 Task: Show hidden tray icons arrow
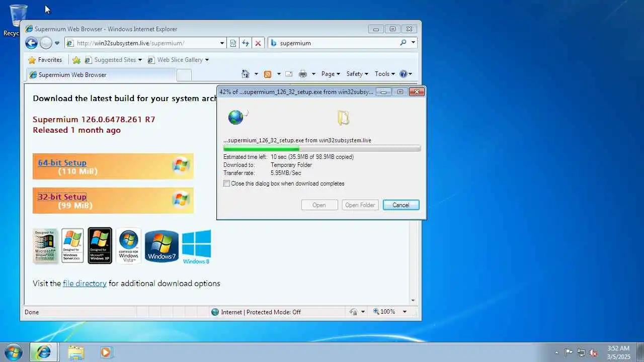coord(556,352)
